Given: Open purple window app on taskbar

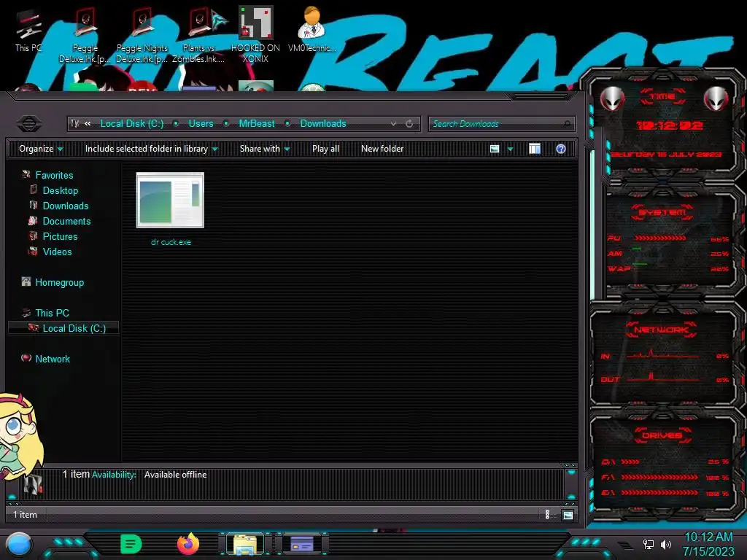Looking at the screenshot, I should pos(301,544).
